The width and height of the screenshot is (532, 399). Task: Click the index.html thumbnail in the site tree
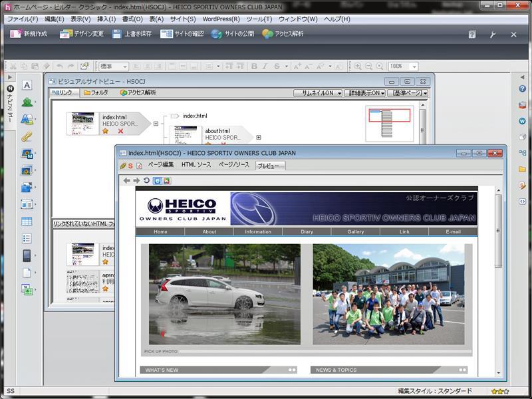(x=83, y=124)
